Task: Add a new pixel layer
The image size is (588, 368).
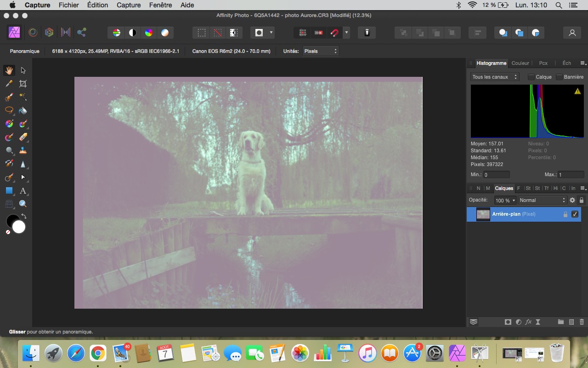Action: [571, 322]
